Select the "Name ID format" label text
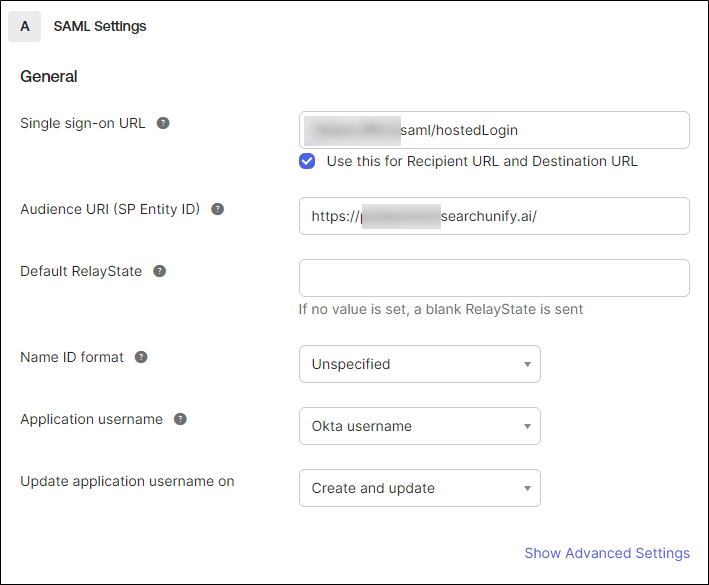709x585 pixels. [x=72, y=357]
